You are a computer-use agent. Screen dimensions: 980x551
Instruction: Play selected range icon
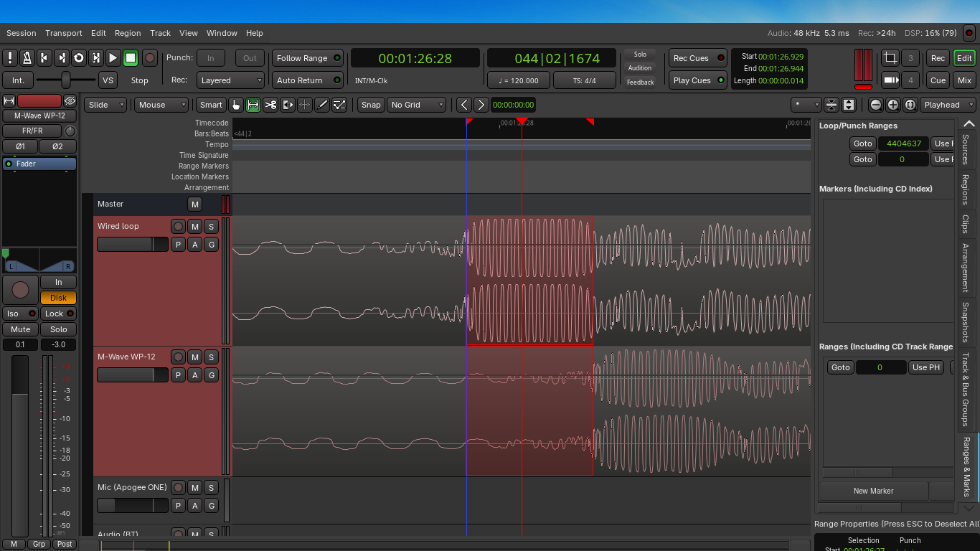(96, 58)
